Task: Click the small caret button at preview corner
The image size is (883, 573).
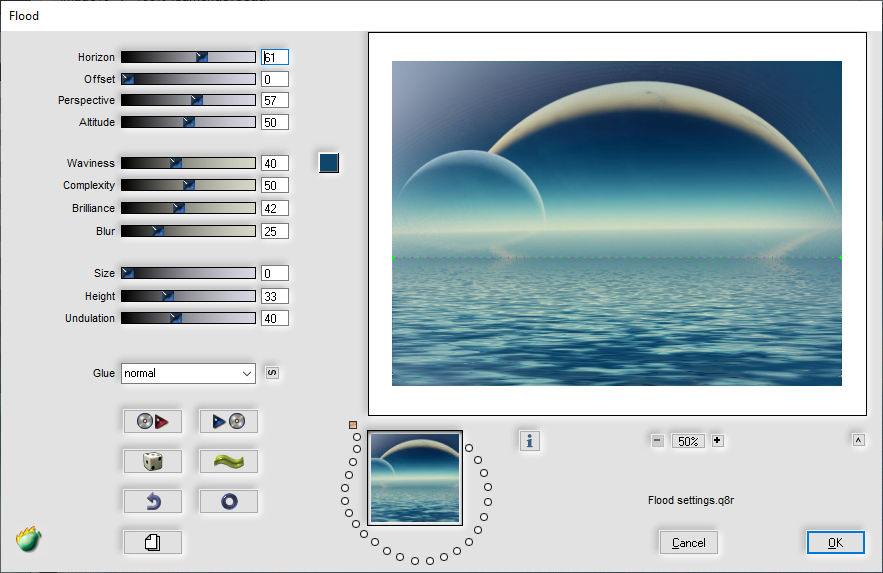Action: (858, 440)
